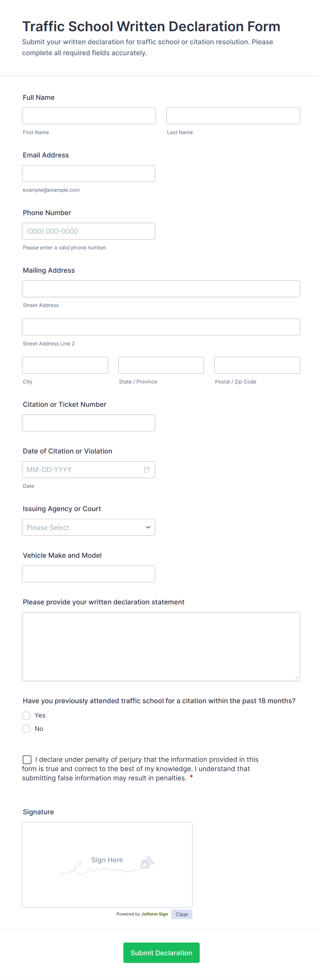The image size is (319, 980).
Task: Open the calendar date picker icon
Action: (147, 470)
